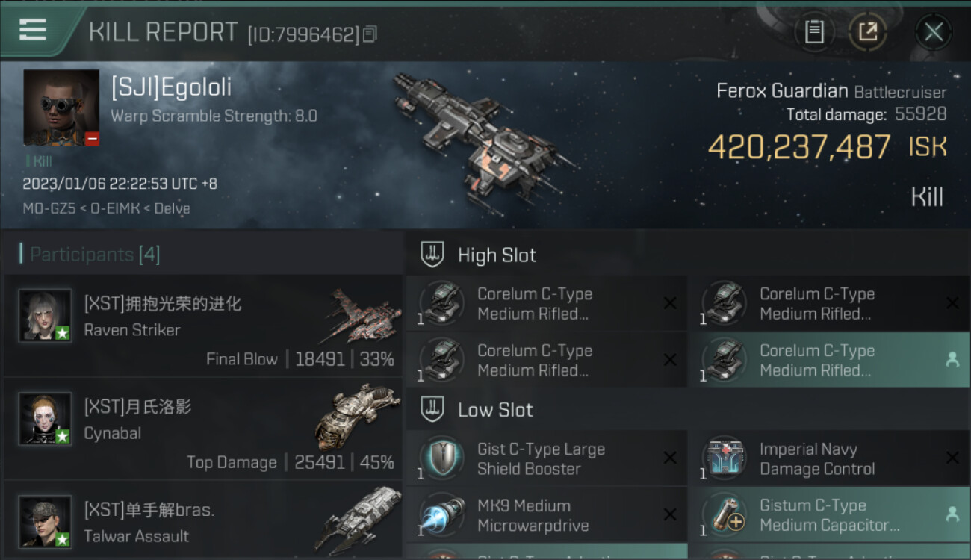Select the MK9 Medium Microwarpdrive module
Screen dimensions: 971x560
tap(547, 515)
